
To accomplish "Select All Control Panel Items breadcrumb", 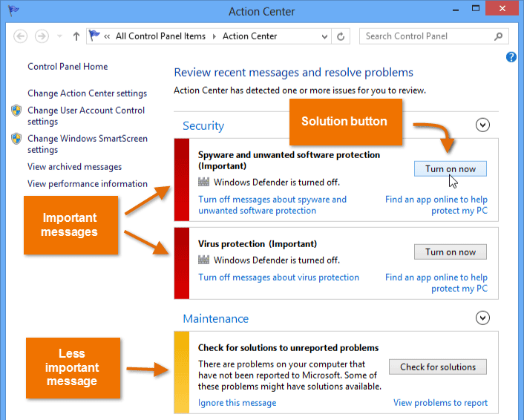I will click(x=160, y=36).
